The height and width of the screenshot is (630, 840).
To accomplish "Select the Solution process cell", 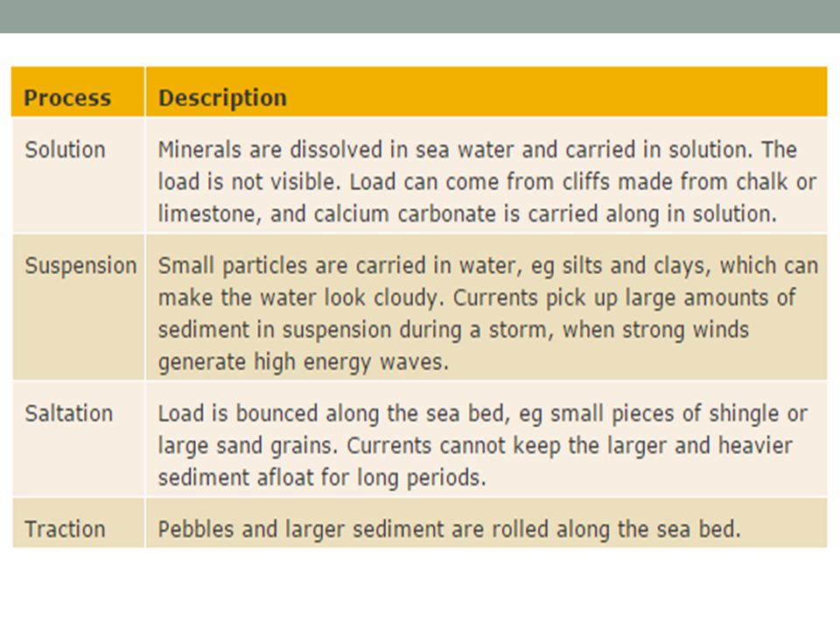I will [78, 175].
